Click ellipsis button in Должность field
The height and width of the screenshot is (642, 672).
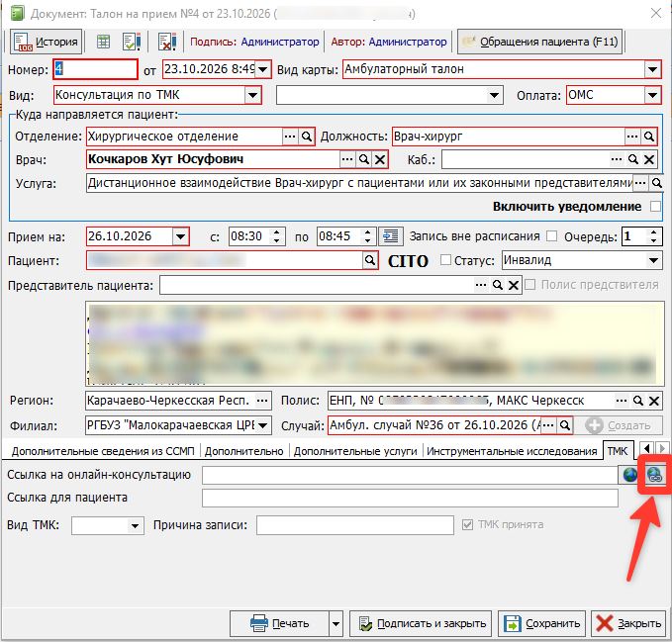click(x=632, y=137)
